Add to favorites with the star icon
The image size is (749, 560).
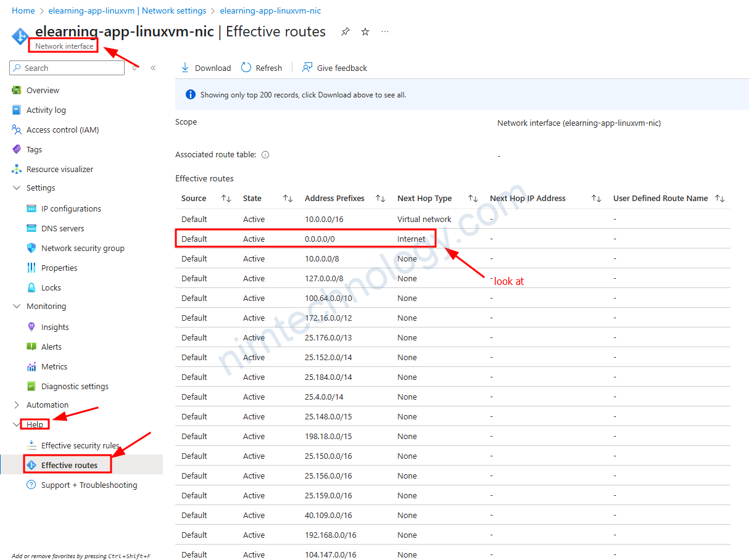pyautogui.click(x=365, y=31)
